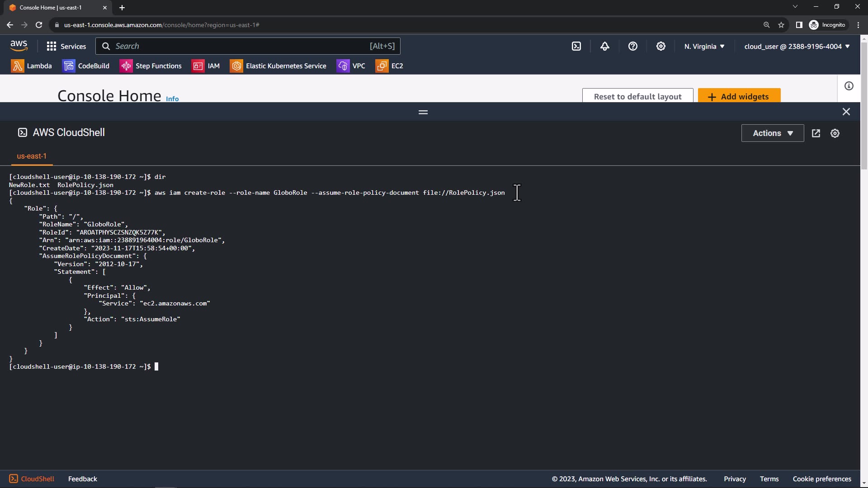Close the CloudShell panel
The width and height of the screenshot is (868, 488).
(846, 112)
